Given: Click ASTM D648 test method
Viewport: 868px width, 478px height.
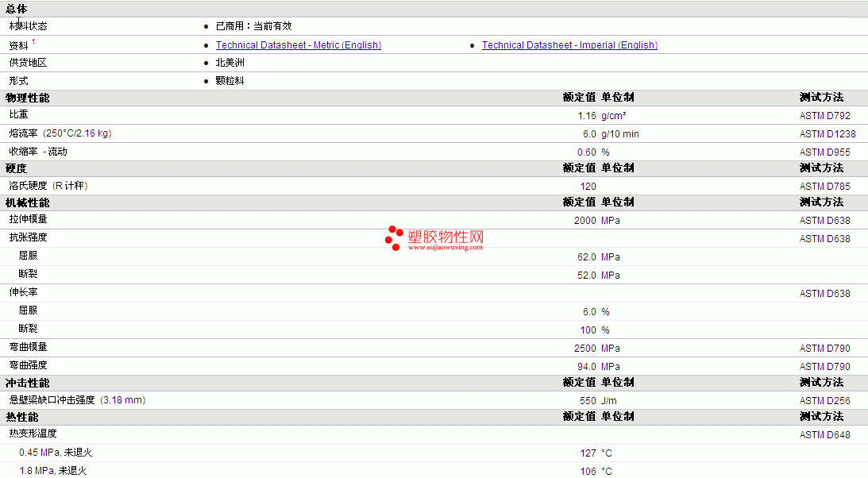Looking at the screenshot, I should pyautogui.click(x=825, y=435).
